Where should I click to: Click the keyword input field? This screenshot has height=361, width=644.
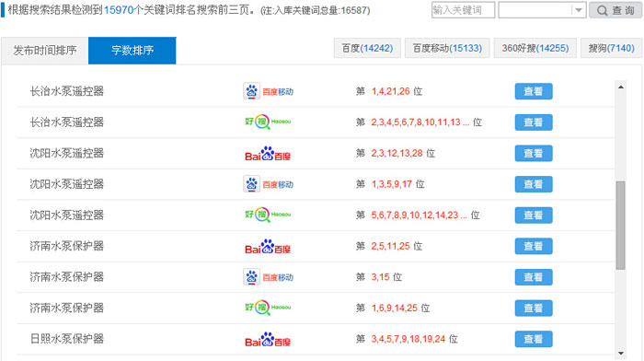coord(463,10)
